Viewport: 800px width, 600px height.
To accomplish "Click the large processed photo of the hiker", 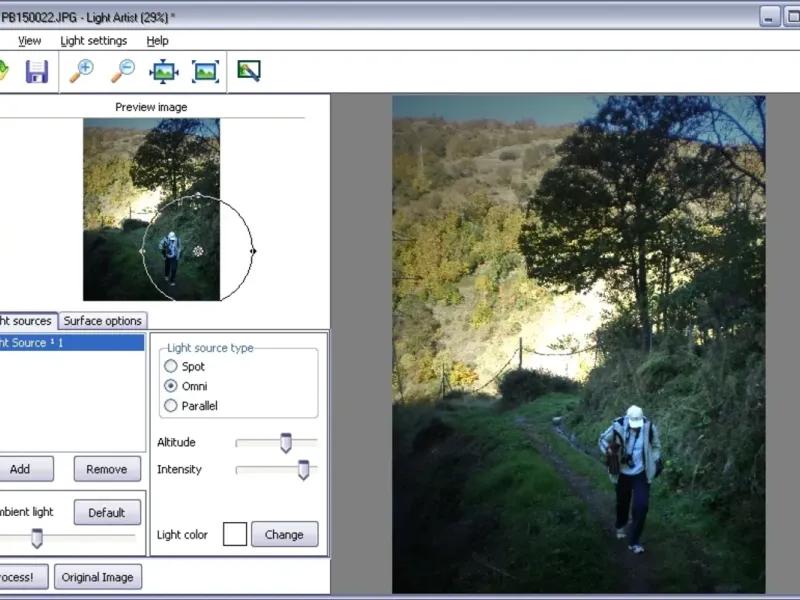I will [579, 344].
